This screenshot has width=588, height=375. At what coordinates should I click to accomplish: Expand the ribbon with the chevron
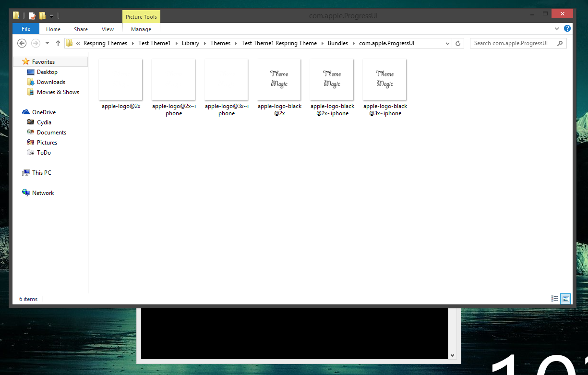pyautogui.click(x=558, y=29)
